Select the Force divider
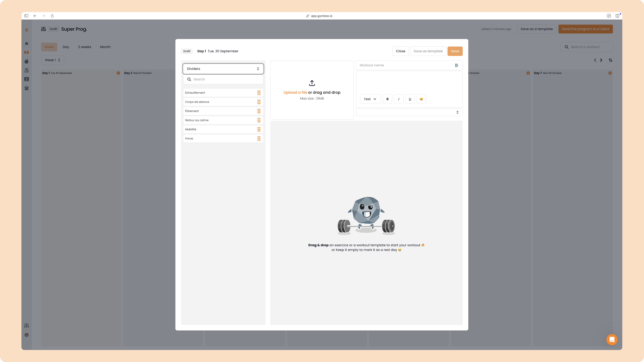This screenshot has width=644, height=362. coord(223,138)
